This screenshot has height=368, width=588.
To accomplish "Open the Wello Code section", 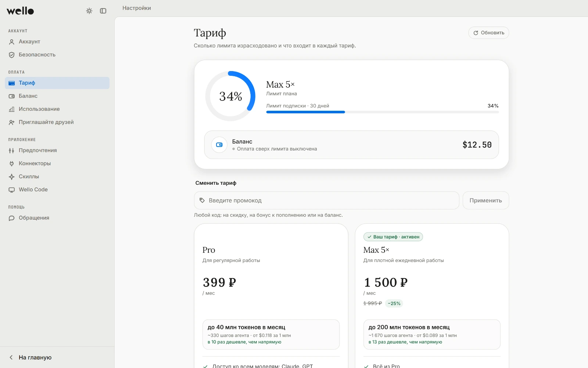I will [x=57, y=190].
